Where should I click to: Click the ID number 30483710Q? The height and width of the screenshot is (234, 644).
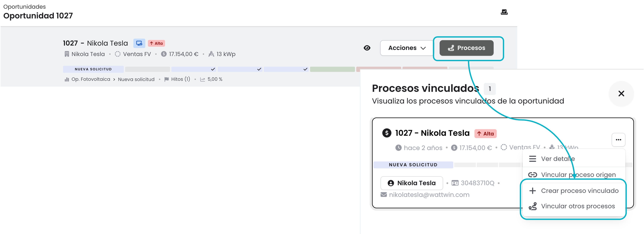[478, 183]
